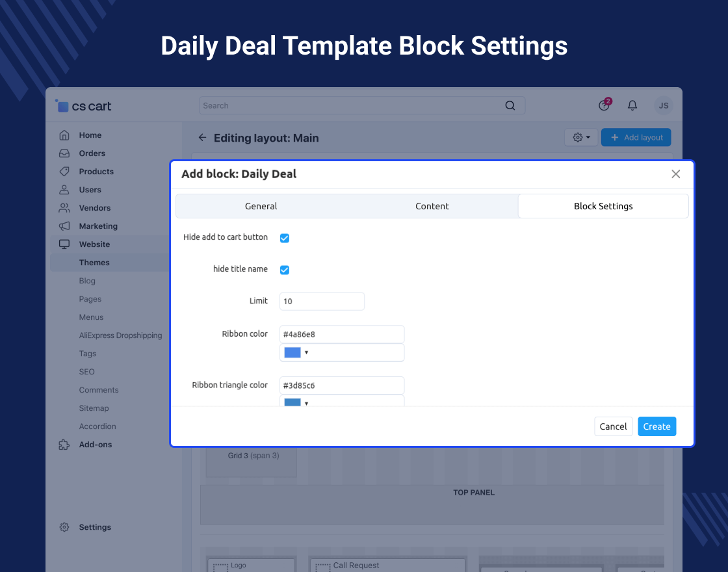Uncheck Hide add to cart button

point(284,238)
